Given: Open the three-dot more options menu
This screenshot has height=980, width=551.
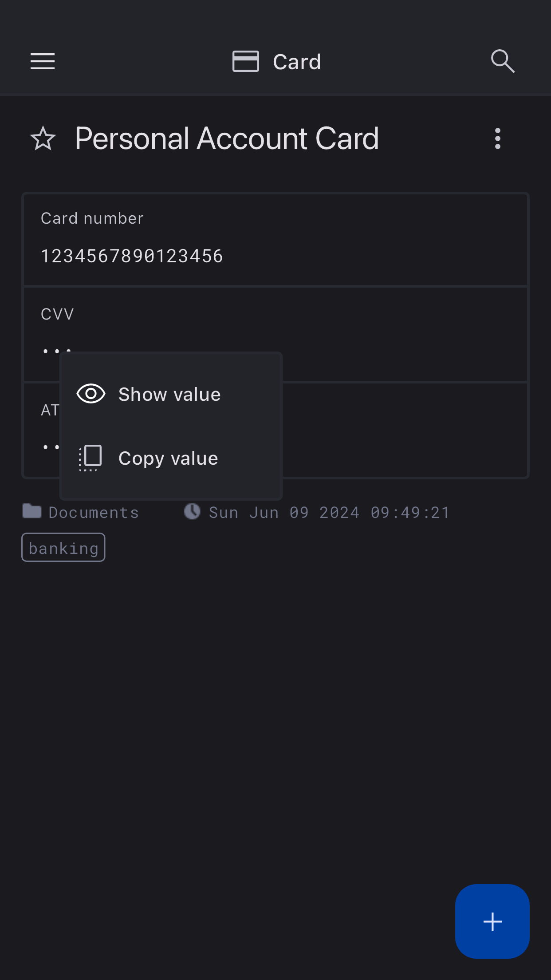Looking at the screenshot, I should pyautogui.click(x=497, y=138).
